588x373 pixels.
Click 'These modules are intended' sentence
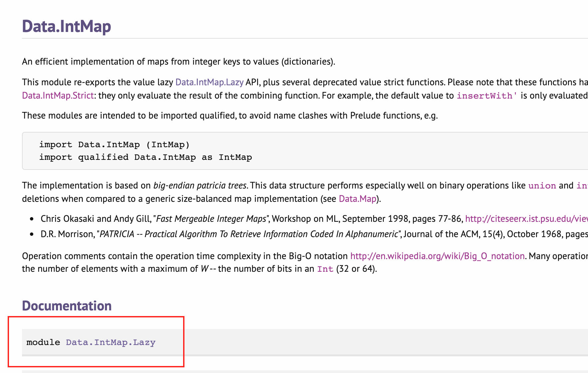coord(230,116)
